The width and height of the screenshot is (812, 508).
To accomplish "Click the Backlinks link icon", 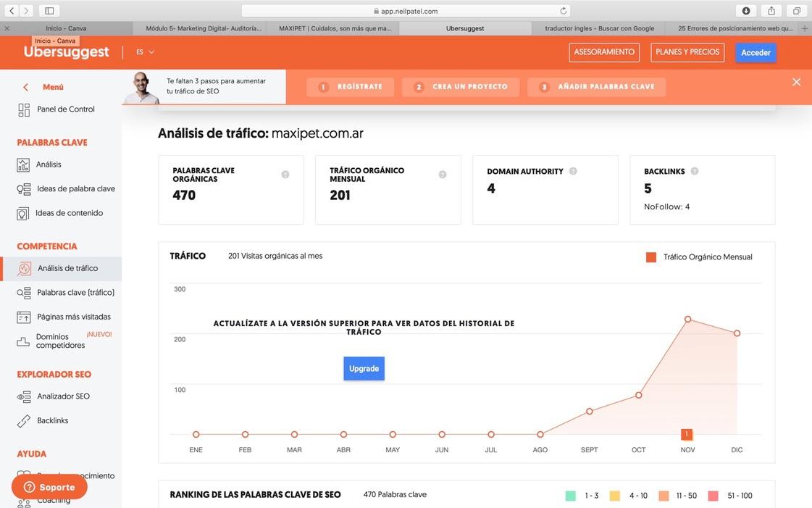I will tap(24, 421).
